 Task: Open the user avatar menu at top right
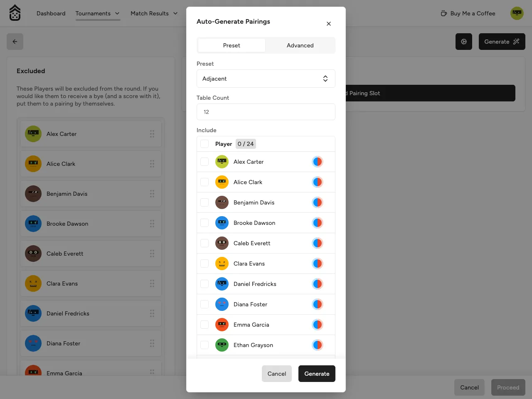(x=517, y=13)
